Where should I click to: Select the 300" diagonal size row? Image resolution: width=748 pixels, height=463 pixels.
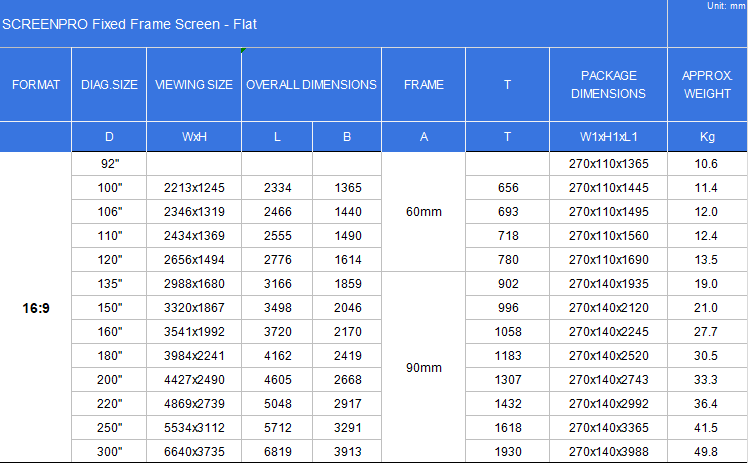click(x=109, y=452)
